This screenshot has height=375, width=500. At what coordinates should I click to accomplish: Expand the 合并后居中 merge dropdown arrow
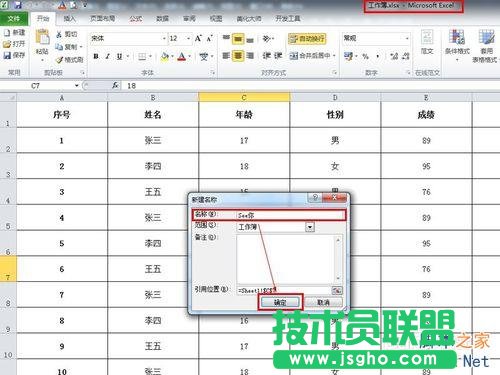click(x=334, y=56)
